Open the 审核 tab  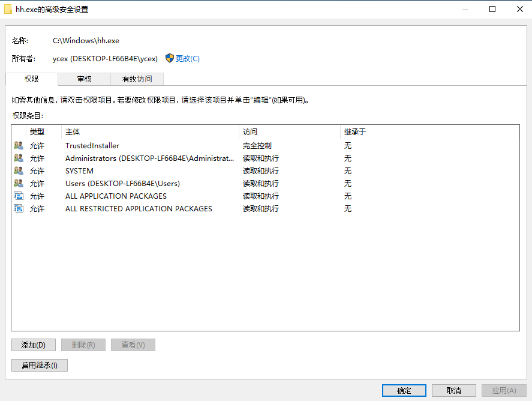(x=84, y=79)
